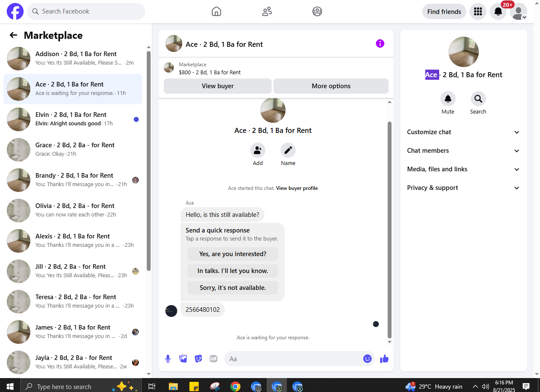Click the $800 Marketplace listing thumbnail

pos(169,68)
